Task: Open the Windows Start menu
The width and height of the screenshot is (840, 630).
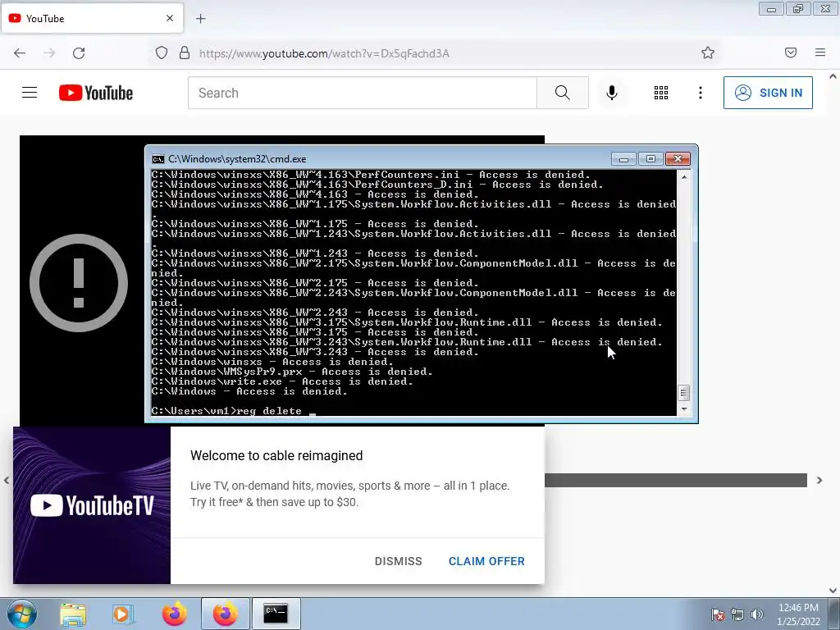Action: click(21, 614)
